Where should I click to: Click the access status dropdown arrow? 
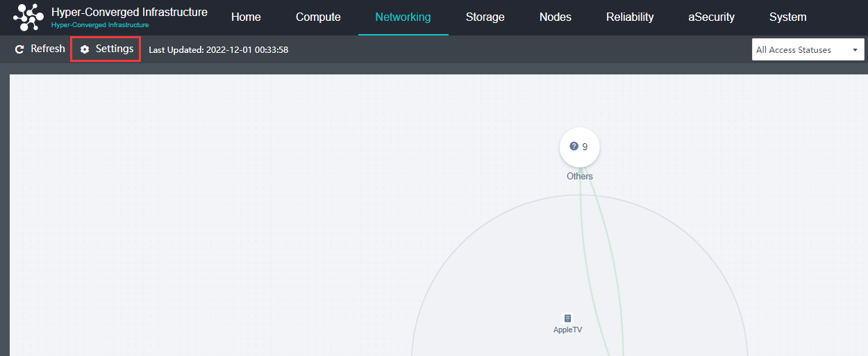click(855, 50)
